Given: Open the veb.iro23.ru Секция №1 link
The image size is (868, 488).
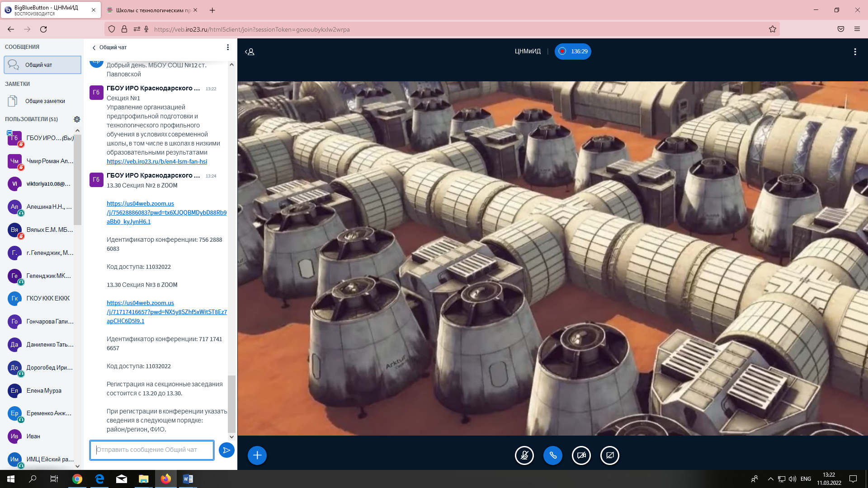Looking at the screenshot, I should 157,161.
